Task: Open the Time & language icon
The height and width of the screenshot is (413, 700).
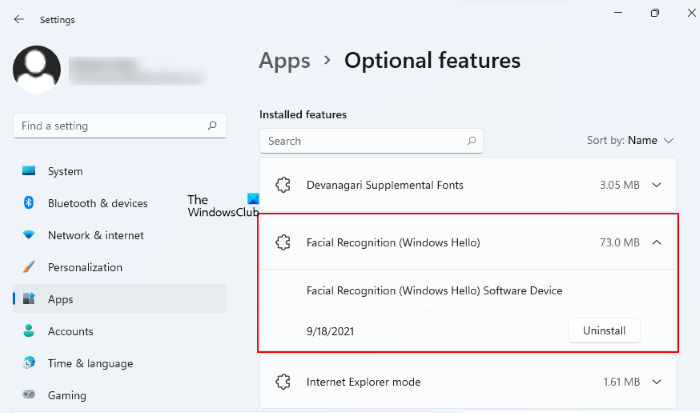Action: (28, 363)
